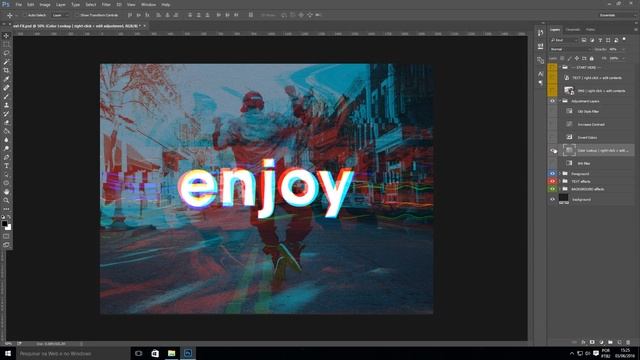Screen dimensions: 640x360
Task: Select the Color Lookup layer thumbnail
Action: tap(569, 150)
